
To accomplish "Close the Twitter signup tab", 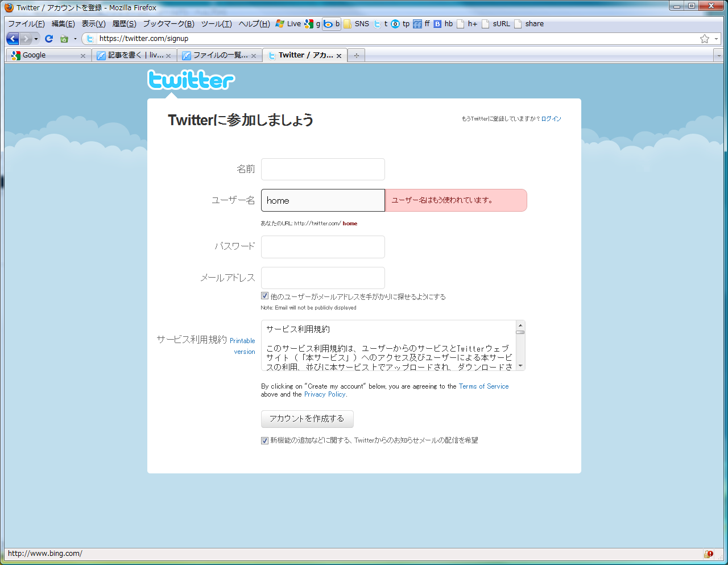I will (339, 56).
